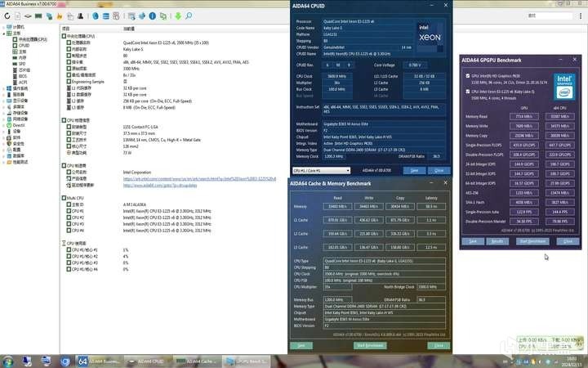Click the Close button in the CPUID window

(439, 170)
